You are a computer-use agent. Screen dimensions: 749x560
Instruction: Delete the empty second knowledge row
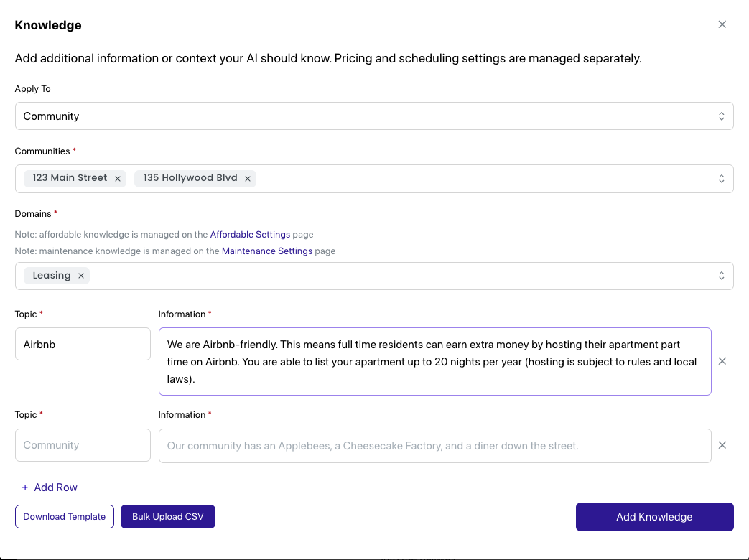point(722,445)
